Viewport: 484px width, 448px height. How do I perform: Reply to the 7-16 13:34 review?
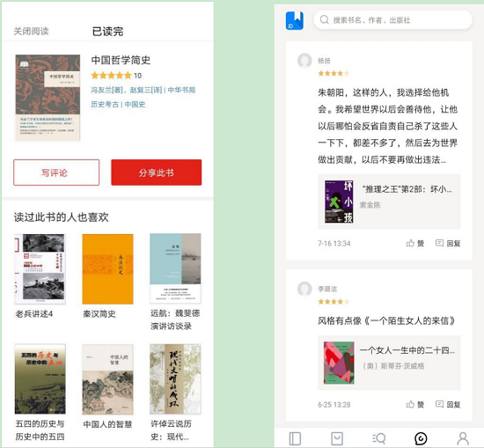448,243
